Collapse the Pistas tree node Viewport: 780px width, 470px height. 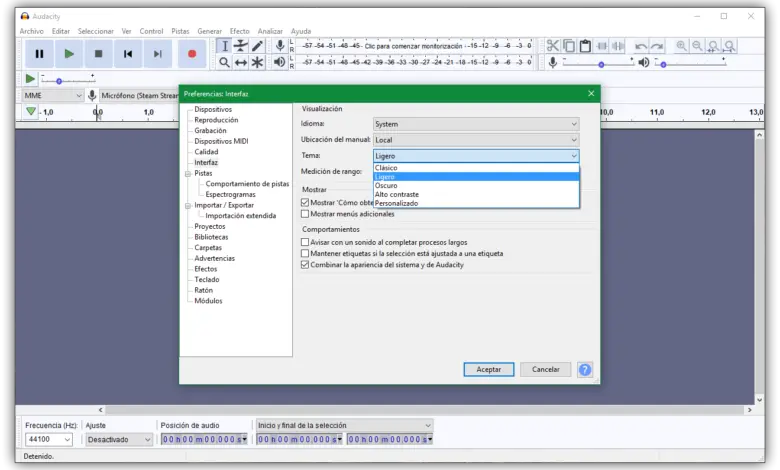click(x=188, y=174)
